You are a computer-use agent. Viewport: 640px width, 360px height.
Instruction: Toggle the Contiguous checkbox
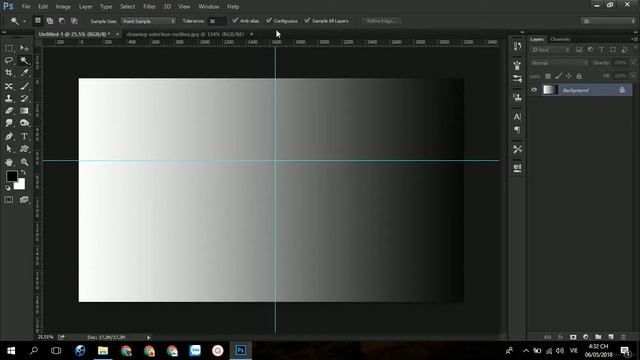tap(269, 20)
